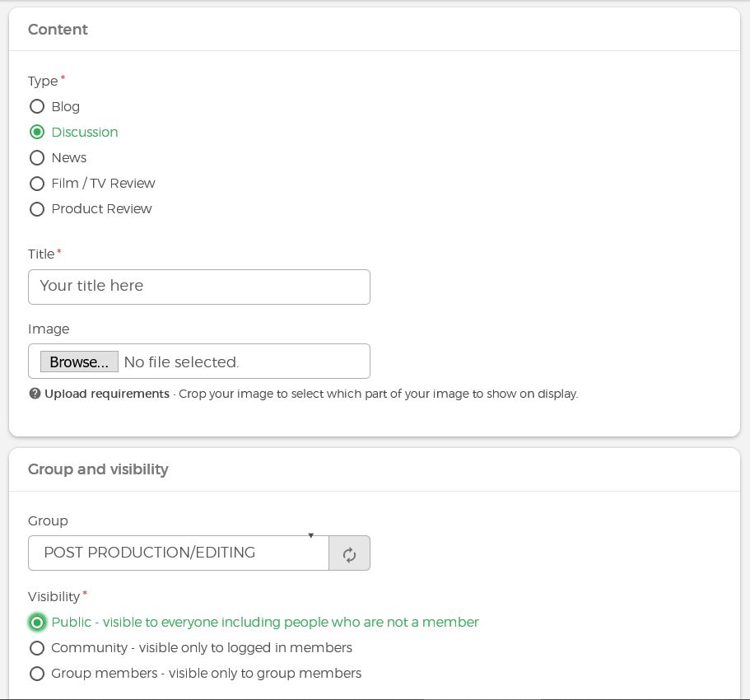Click the Group and visibility section header

point(98,469)
